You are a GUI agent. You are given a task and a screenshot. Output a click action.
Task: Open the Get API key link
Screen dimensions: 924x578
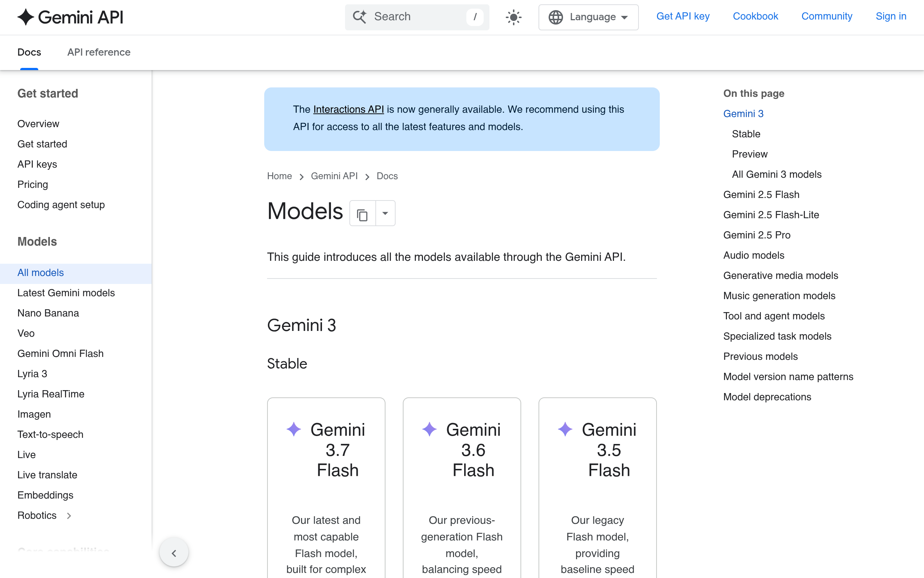pyautogui.click(x=683, y=17)
